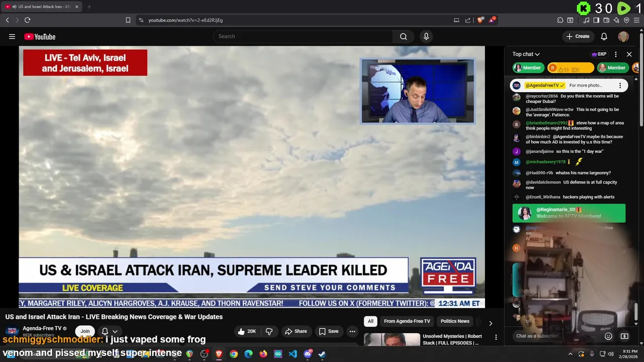The image size is (644, 362).
Task: Show next filter chips arrow
Action: click(491, 323)
